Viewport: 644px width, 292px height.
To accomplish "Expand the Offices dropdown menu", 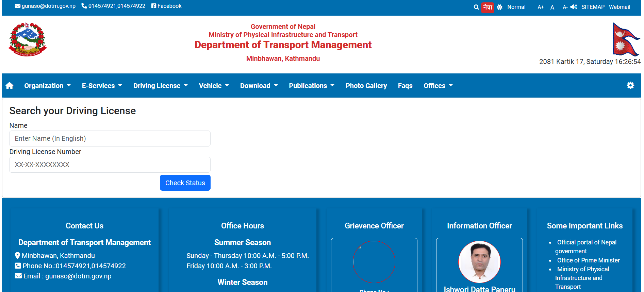I will pyautogui.click(x=438, y=86).
